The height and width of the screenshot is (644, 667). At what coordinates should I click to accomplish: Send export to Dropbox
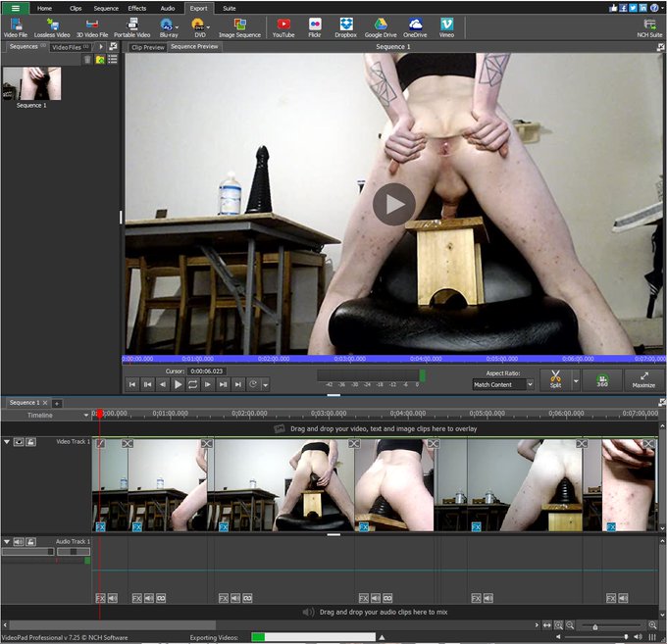[346, 28]
